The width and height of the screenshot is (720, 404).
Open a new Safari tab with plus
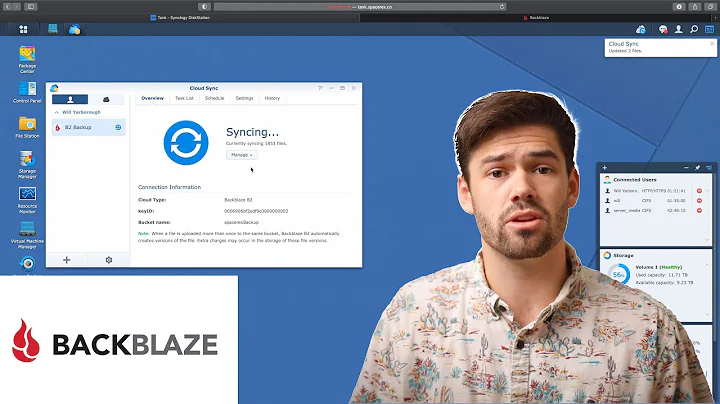point(715,17)
